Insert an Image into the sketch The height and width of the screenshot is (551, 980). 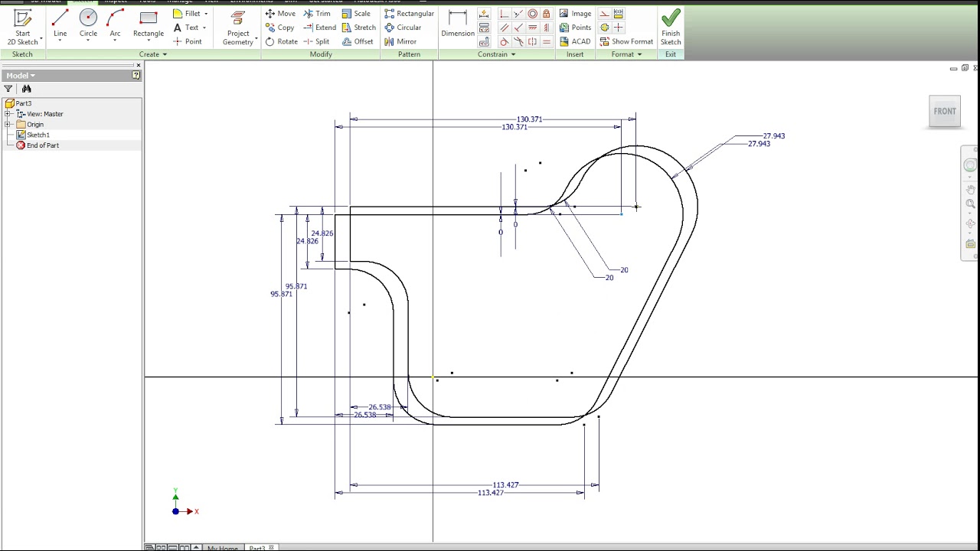pyautogui.click(x=575, y=14)
